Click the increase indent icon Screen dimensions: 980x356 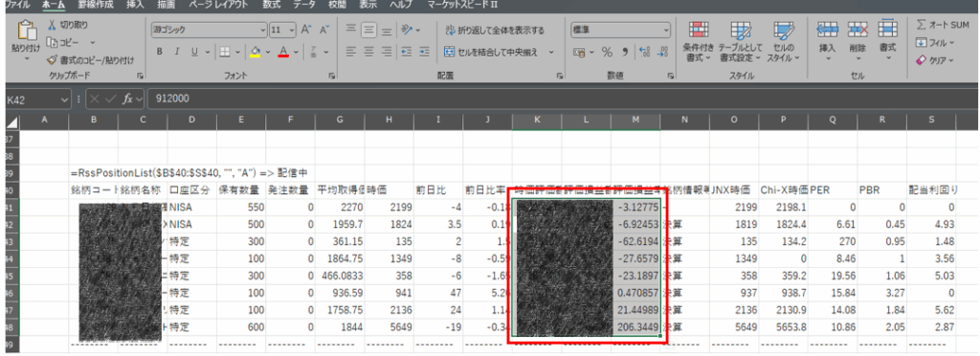point(424,52)
